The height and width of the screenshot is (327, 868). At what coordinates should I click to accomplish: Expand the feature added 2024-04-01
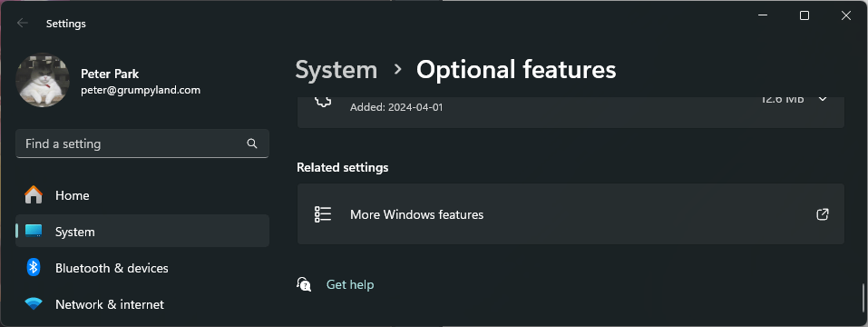(823, 99)
